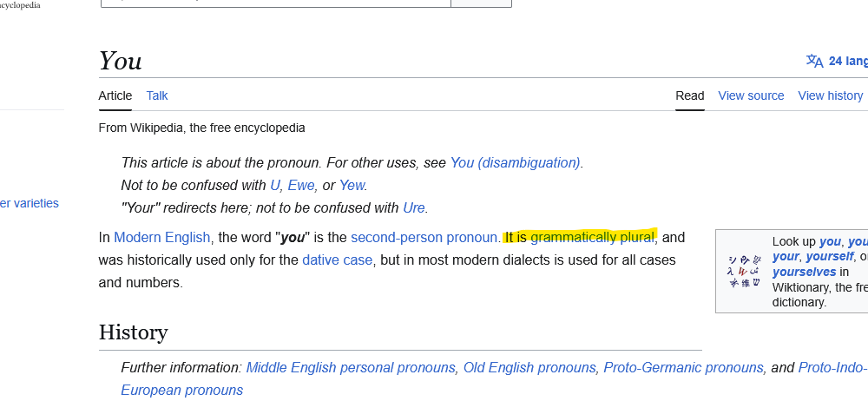Viewport: 868px width, 401px height.
Task: Click the You article title
Action: pos(121,61)
